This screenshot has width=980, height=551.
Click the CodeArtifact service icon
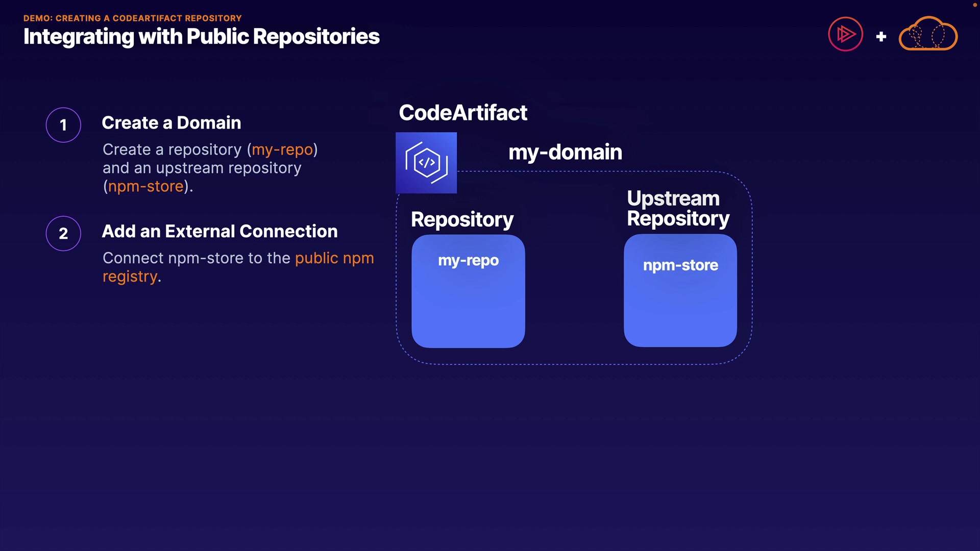pos(426,163)
